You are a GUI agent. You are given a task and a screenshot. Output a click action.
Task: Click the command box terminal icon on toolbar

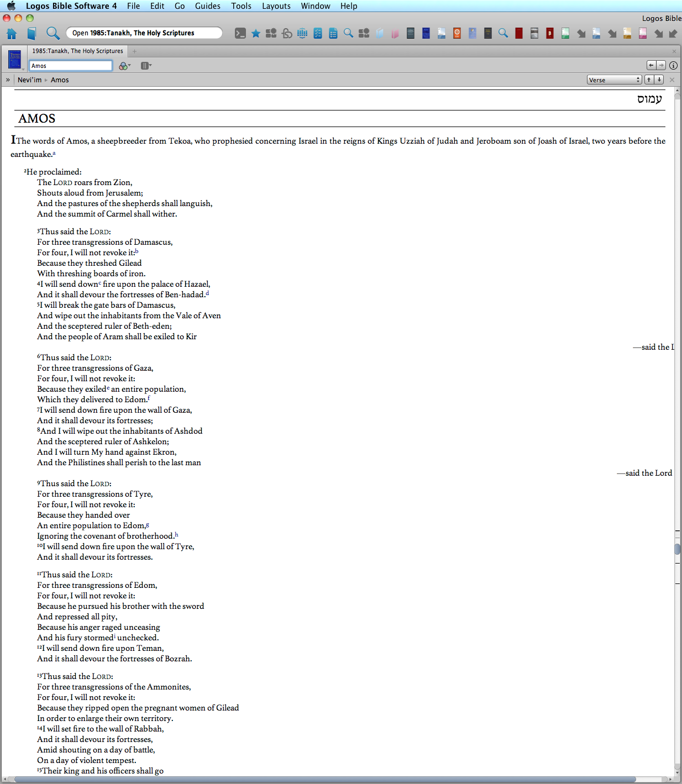click(x=240, y=33)
